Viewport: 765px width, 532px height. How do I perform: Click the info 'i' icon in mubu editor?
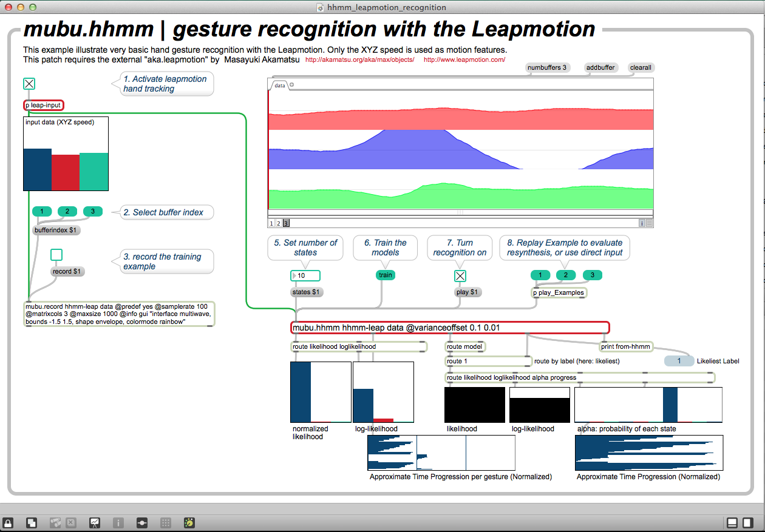point(641,223)
